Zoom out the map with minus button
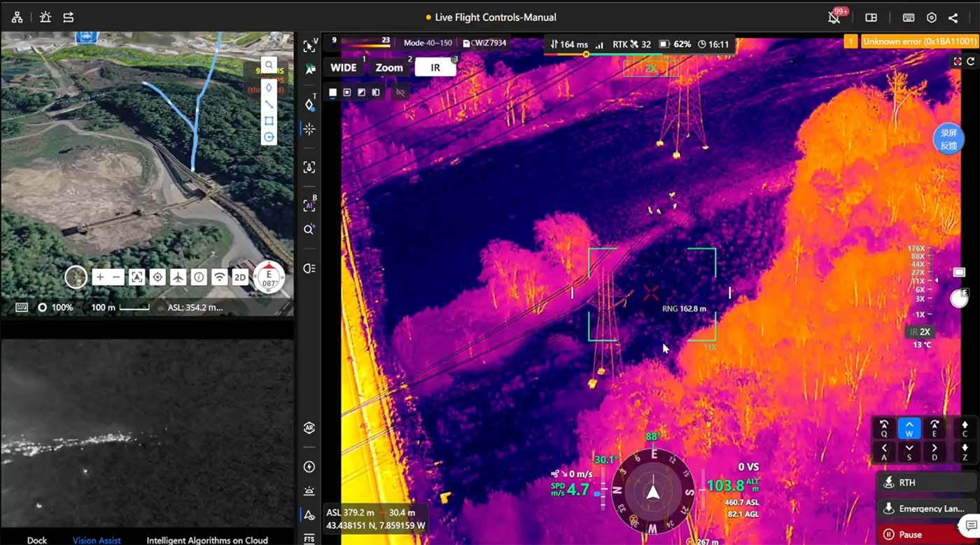Screen dimensions: 980x545 point(117,277)
